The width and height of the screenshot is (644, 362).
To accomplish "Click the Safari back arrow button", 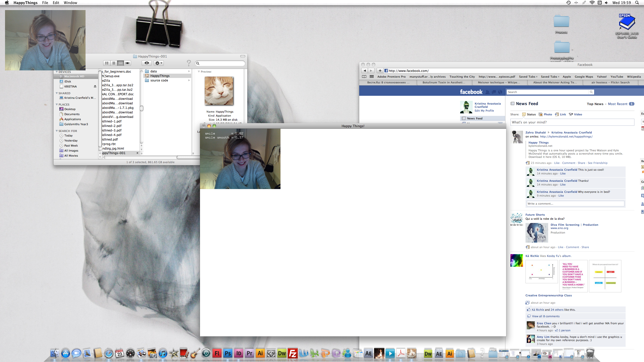I will [x=365, y=71].
